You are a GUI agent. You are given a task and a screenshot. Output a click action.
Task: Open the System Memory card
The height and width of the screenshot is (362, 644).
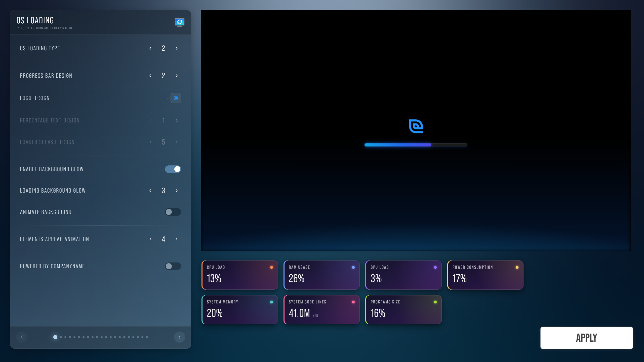tap(240, 310)
